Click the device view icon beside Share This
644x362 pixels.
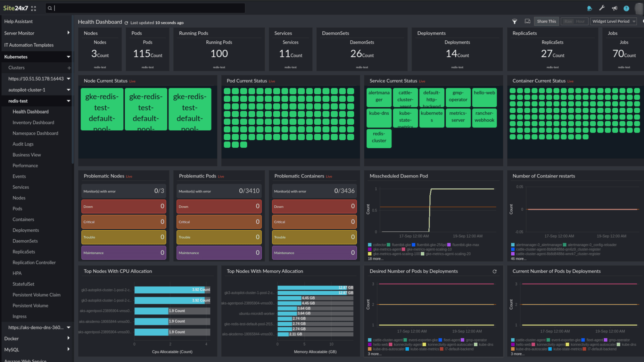[x=527, y=21]
